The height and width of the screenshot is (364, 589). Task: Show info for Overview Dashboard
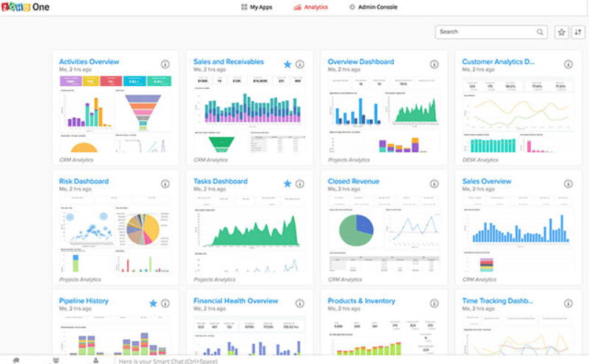point(435,64)
